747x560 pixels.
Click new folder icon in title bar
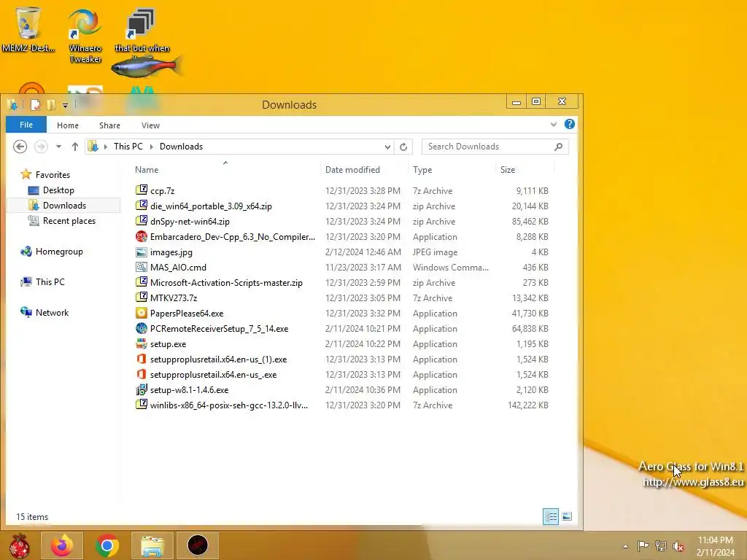click(x=51, y=105)
